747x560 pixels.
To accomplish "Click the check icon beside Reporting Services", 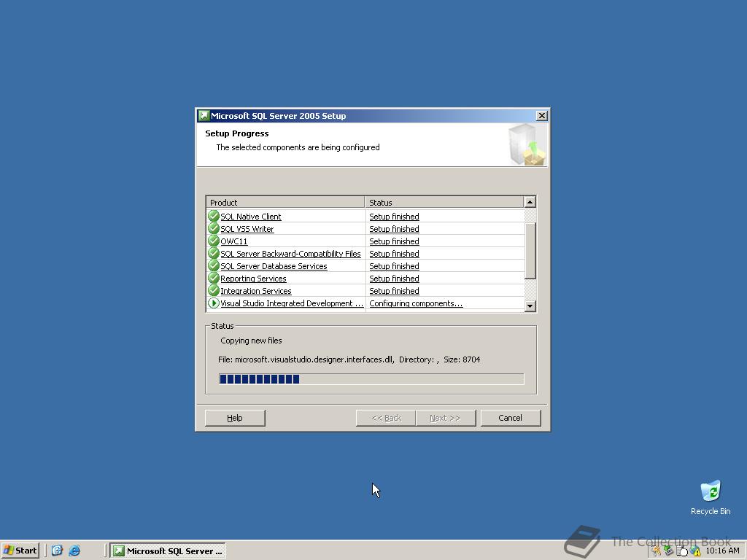I will (214, 278).
